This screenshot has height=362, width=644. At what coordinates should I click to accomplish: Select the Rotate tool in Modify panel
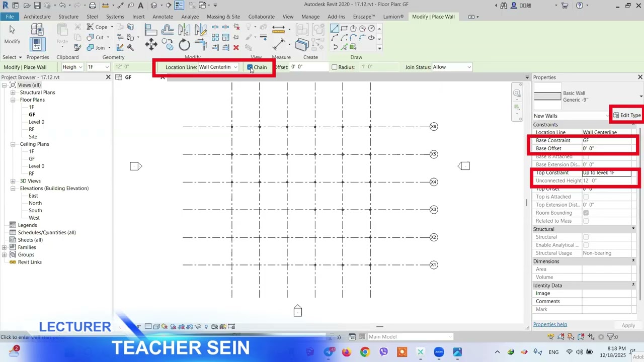pyautogui.click(x=184, y=45)
